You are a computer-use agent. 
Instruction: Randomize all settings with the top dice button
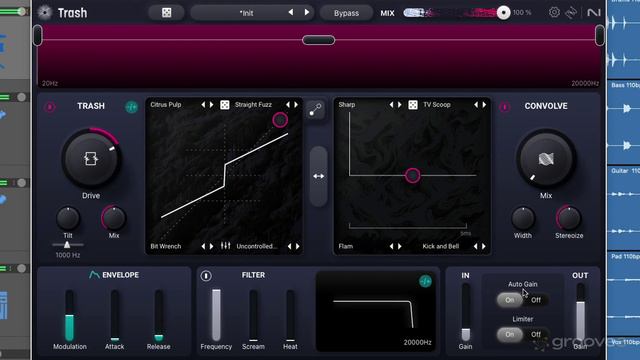pos(166,13)
